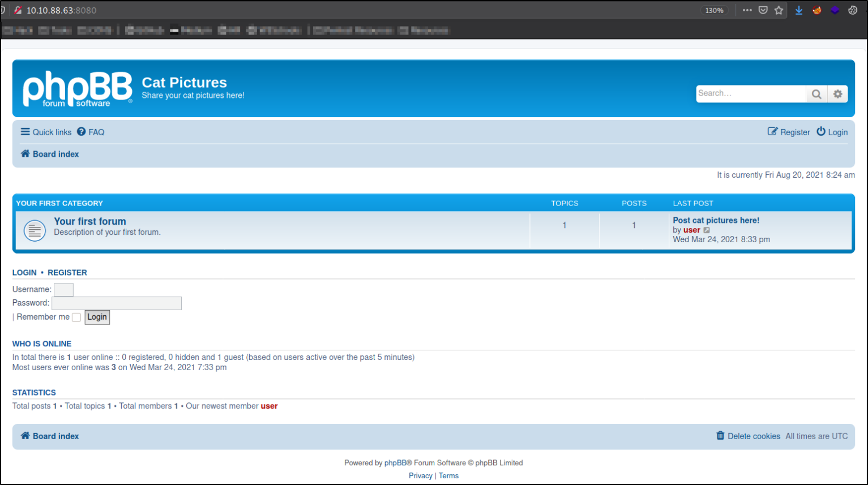868x485 pixels.
Task: Open Login in the navigation bar
Action: point(832,132)
